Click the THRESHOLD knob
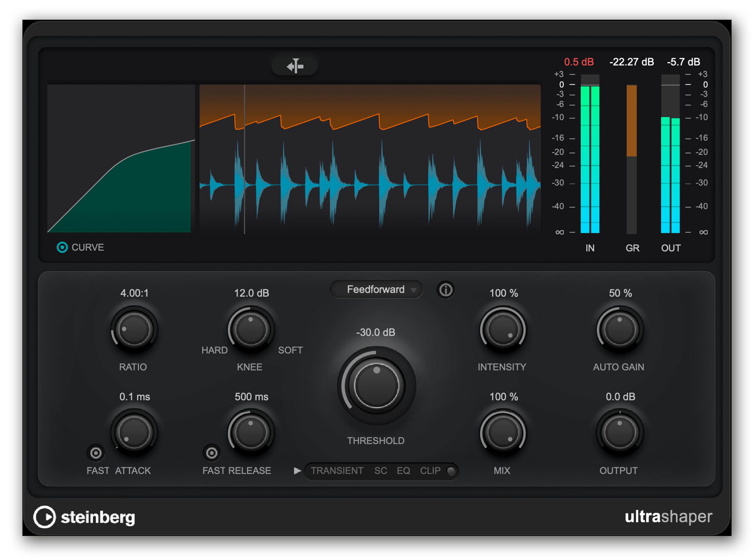Screen dimensions: 756x560 coord(376,386)
